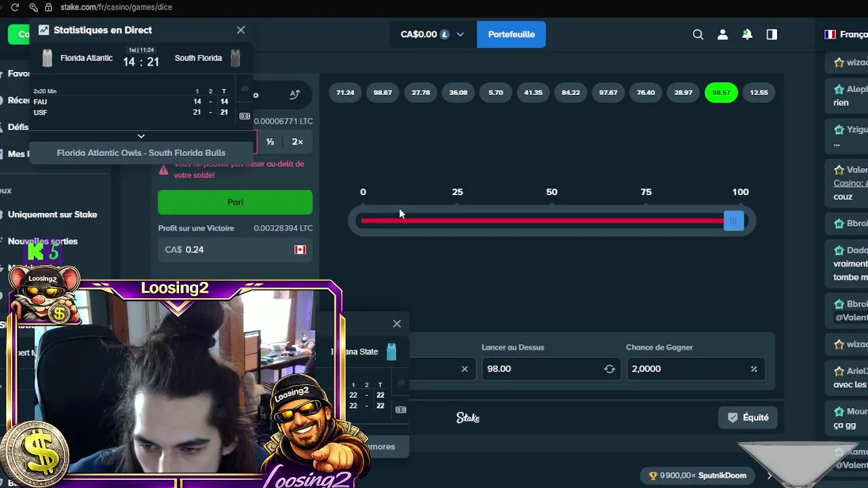Click the red dice slider track
Image resolution: width=868 pixels, height=488 pixels.
tap(542, 220)
